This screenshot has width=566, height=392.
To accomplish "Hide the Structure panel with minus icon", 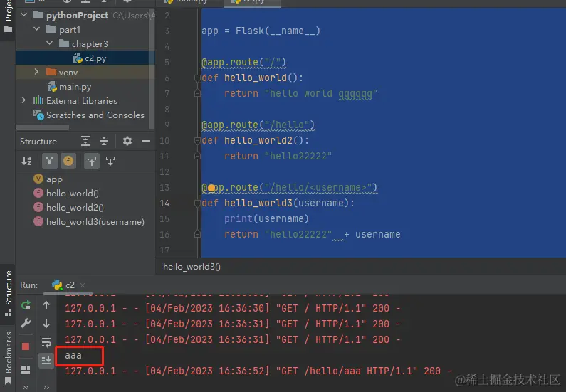I will coord(146,141).
